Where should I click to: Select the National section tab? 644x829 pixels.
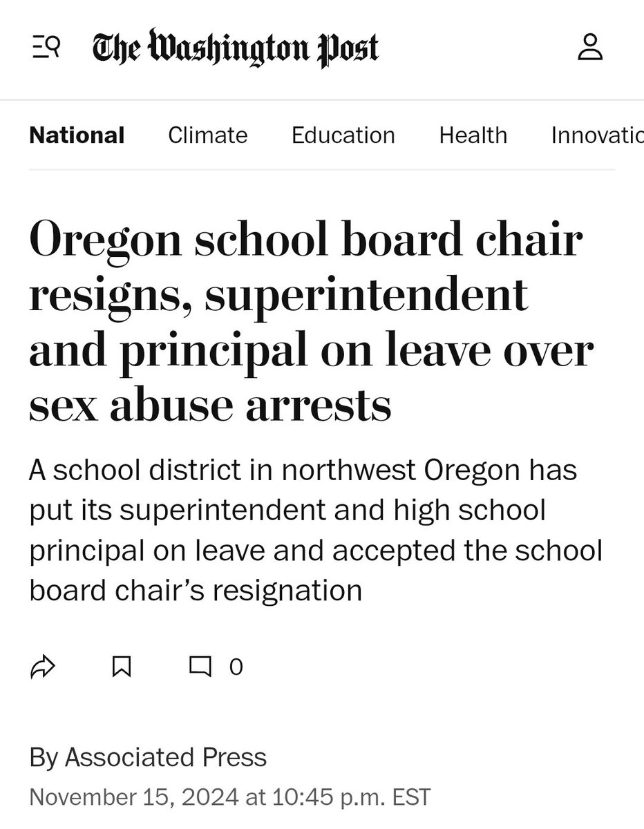pos(77,135)
